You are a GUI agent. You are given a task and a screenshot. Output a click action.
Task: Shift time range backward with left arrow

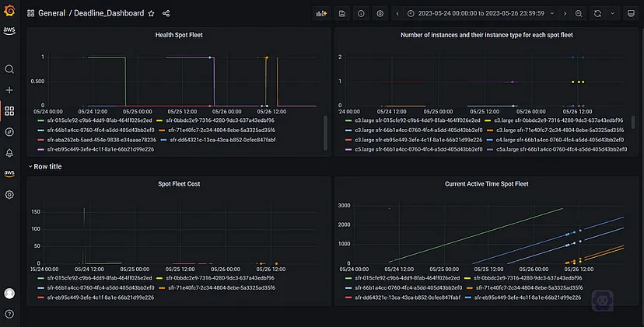tap(397, 13)
